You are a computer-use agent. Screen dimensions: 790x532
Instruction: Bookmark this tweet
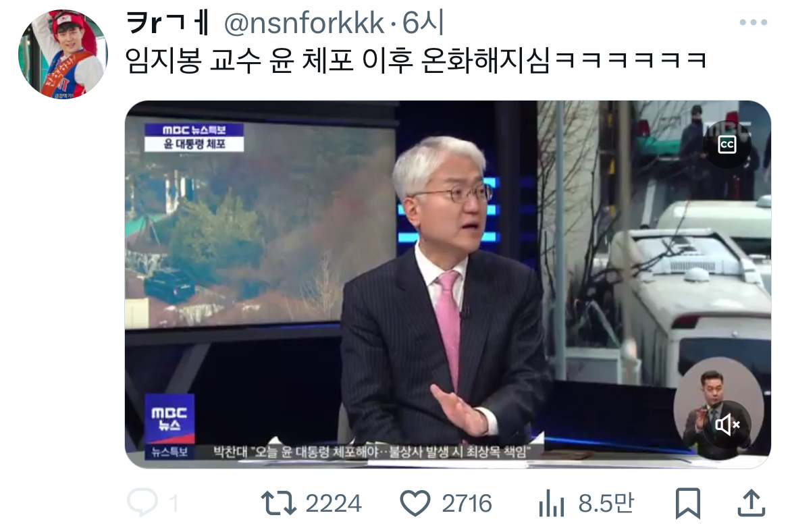pos(688,503)
